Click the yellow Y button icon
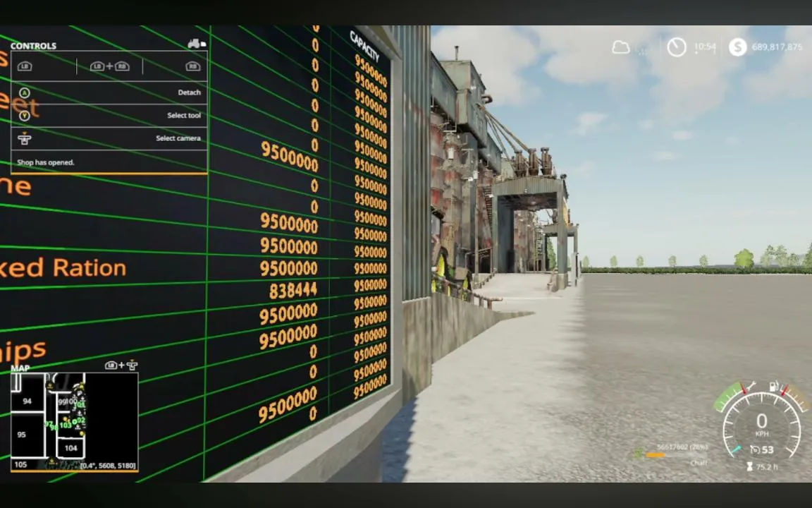This screenshot has height=508, width=812. pos(25,116)
